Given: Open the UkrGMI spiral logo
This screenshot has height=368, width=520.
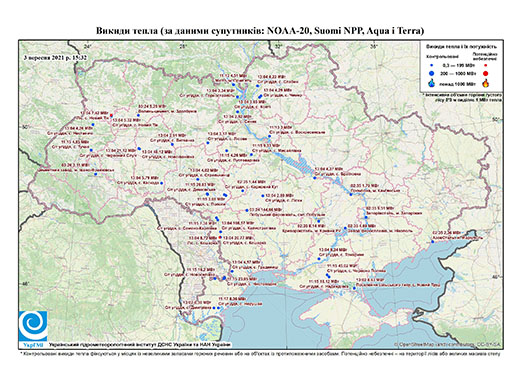Looking at the screenshot, I should pyautogui.click(x=33, y=326).
